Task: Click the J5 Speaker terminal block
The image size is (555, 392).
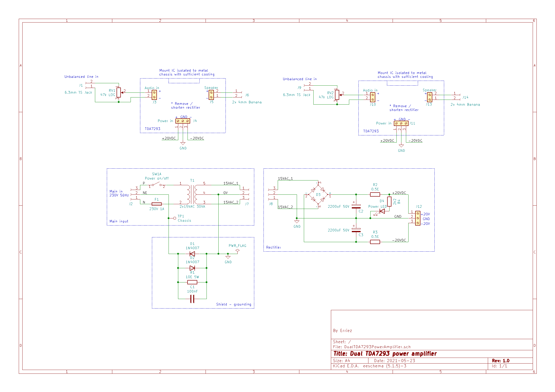Action: click(x=211, y=95)
